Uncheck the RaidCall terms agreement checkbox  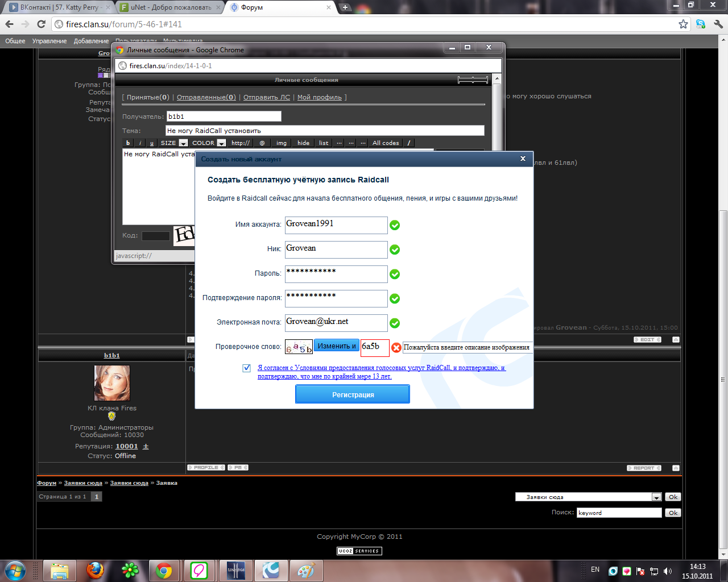247,368
